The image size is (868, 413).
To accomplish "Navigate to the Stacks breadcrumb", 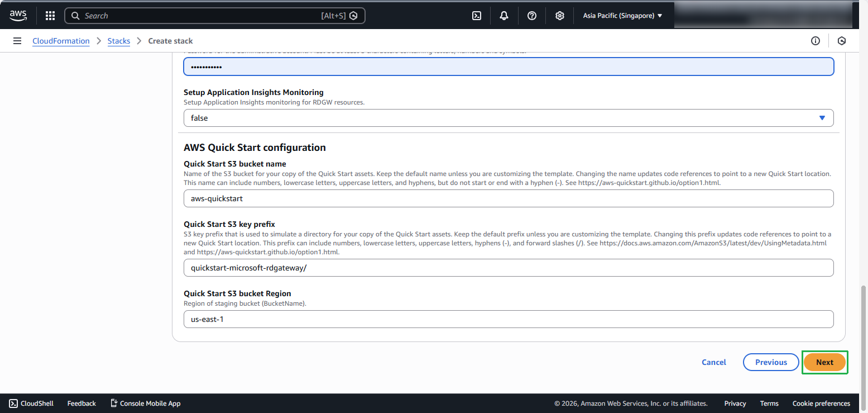I will tap(118, 40).
